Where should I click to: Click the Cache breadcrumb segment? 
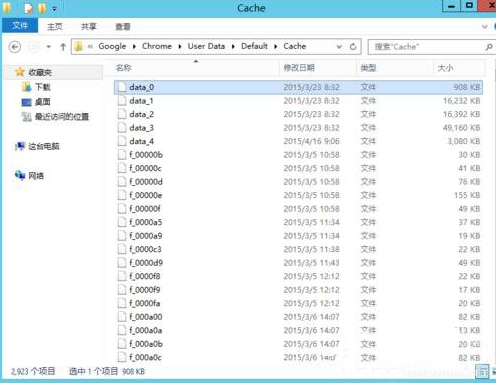click(x=295, y=46)
